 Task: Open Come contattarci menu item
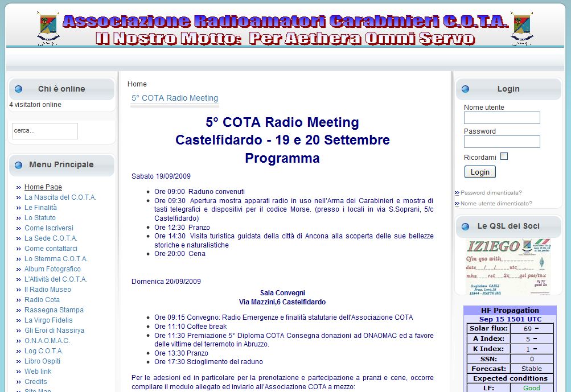click(x=51, y=248)
